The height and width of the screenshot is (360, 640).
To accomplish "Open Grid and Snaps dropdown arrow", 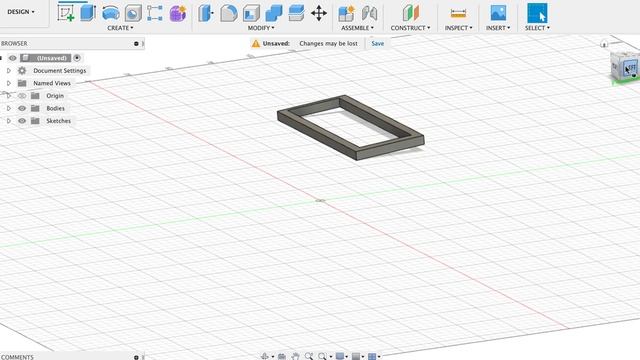I will point(363,357).
